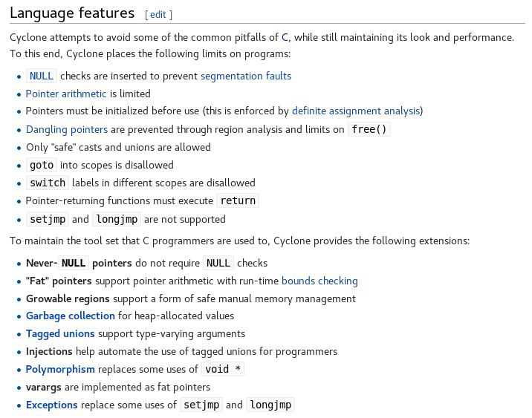Follow the Garbage collection link

tap(71, 316)
